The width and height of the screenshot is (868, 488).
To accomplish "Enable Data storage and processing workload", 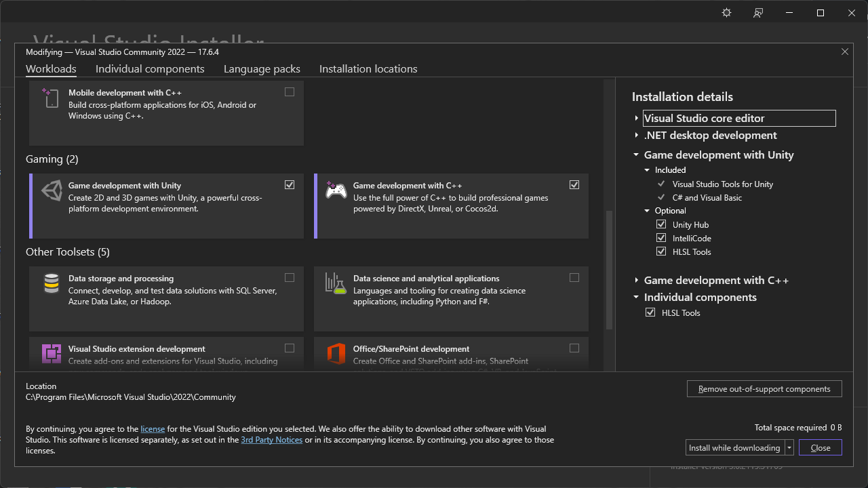I will (290, 278).
